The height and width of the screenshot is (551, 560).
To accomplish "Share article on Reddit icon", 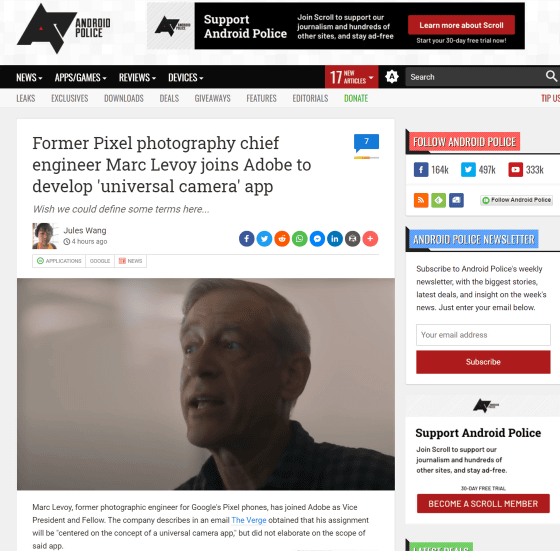I will pyautogui.click(x=282, y=239).
